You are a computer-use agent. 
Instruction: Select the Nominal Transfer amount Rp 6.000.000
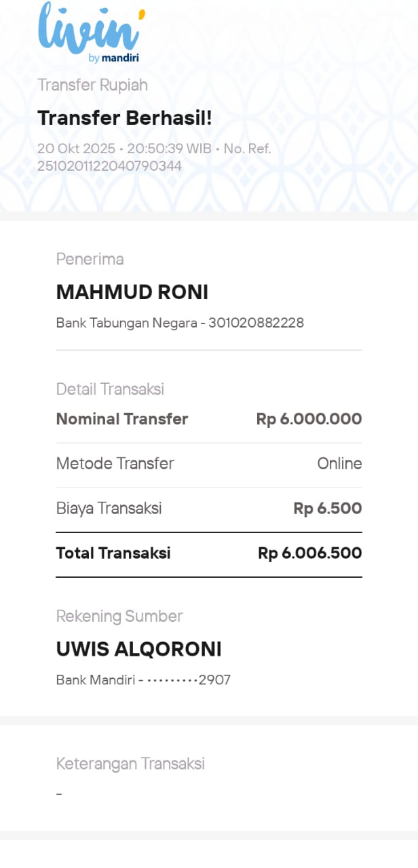coord(308,418)
